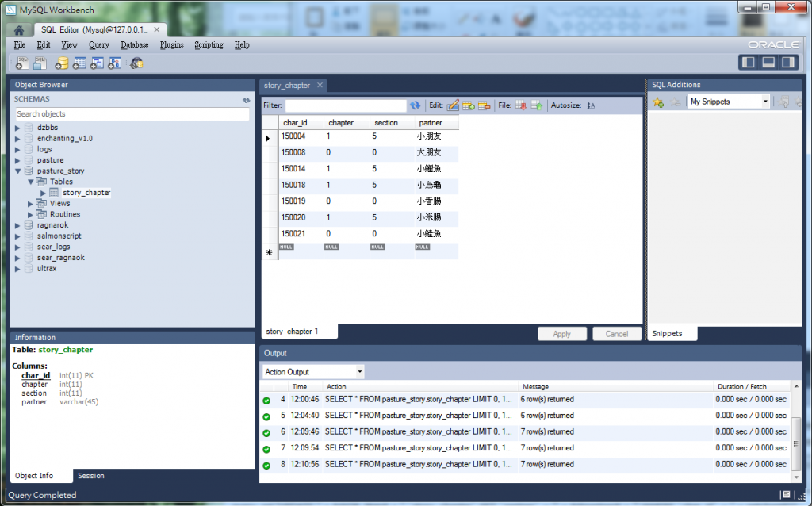Go to the Home screen tab icon
The image size is (812, 506).
click(19, 30)
